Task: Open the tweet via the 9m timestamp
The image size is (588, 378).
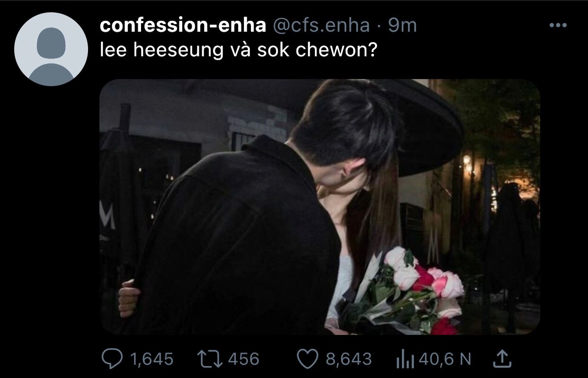Action: pyautogui.click(x=402, y=26)
